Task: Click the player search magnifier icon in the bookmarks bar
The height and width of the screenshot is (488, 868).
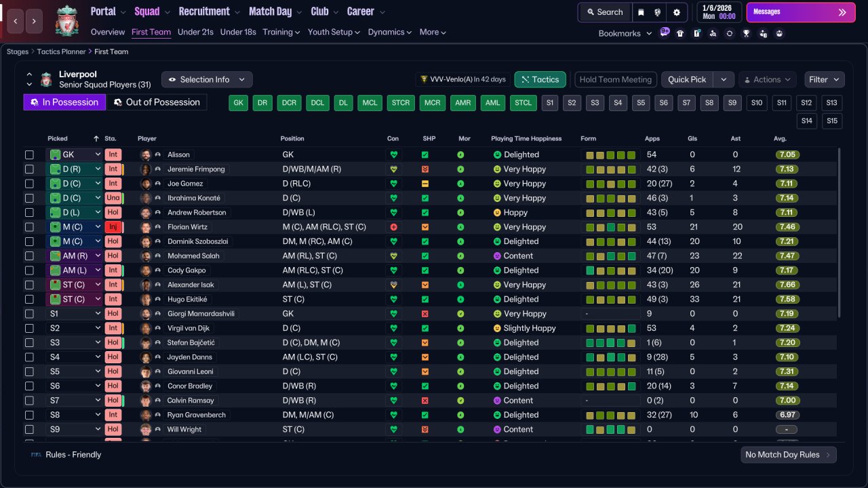Action: click(x=713, y=33)
